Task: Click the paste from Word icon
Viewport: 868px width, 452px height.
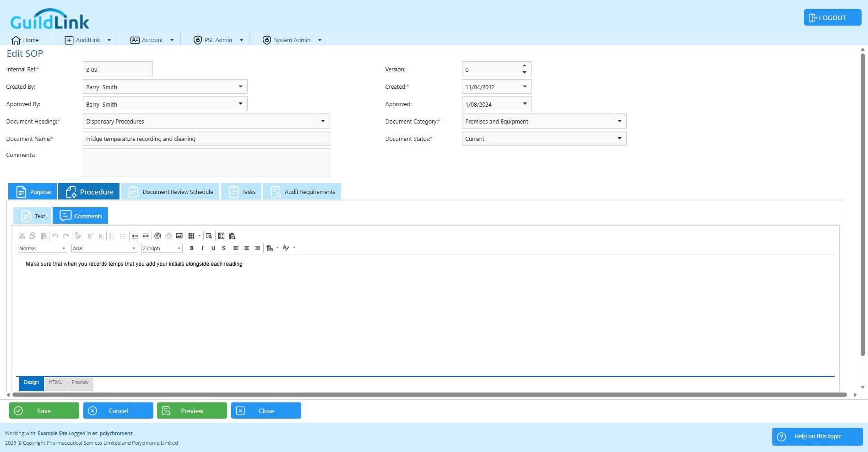Action: tap(232, 236)
